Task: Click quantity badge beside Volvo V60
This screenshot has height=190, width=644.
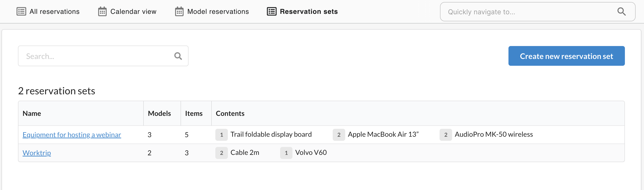Action: pyautogui.click(x=286, y=153)
